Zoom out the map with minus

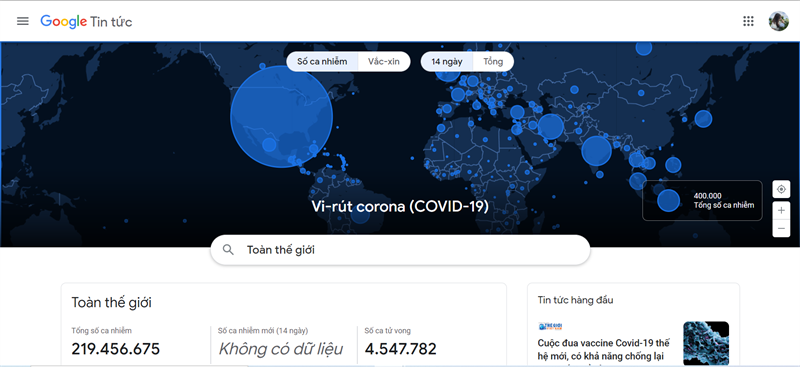[781, 228]
